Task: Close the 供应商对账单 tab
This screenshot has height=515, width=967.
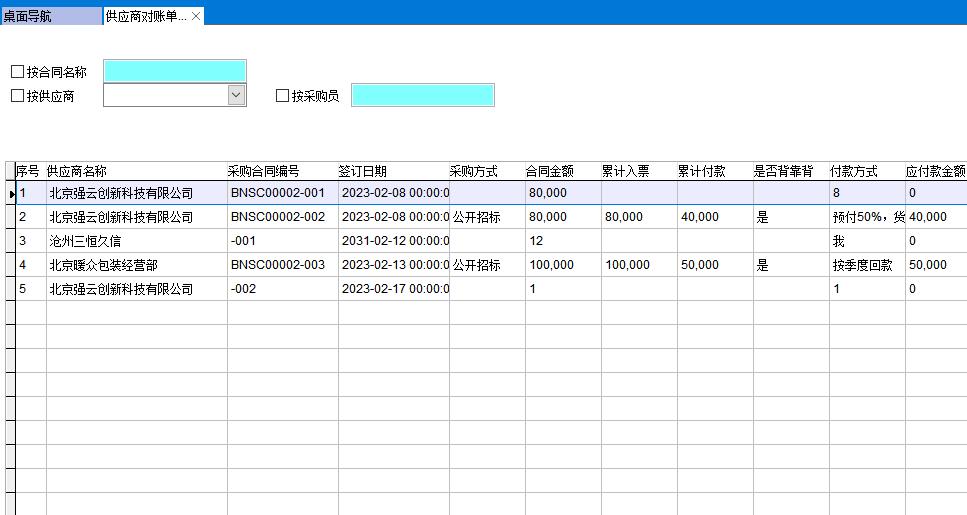Action: [197, 17]
